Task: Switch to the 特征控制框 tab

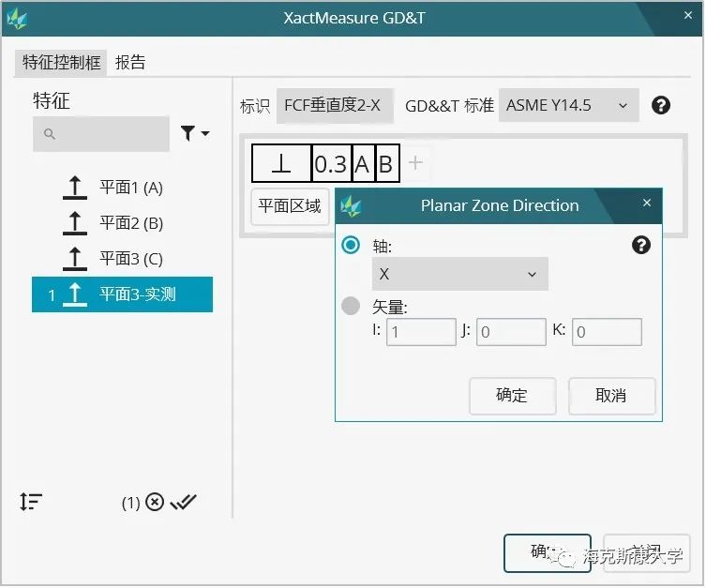Action: pyautogui.click(x=61, y=62)
